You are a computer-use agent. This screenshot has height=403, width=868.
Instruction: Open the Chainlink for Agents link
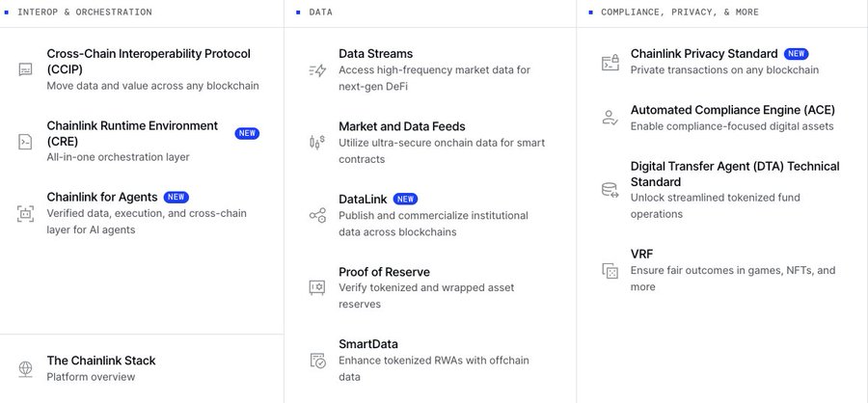tap(102, 197)
